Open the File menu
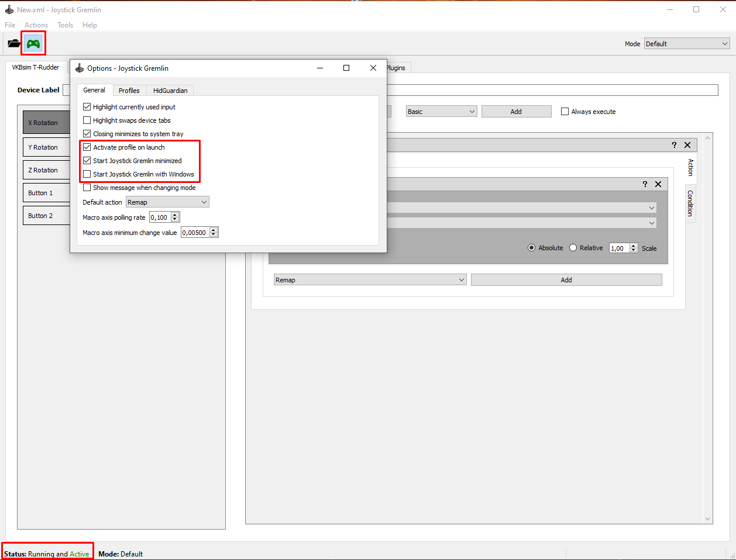Image resolution: width=736 pixels, height=560 pixels. 10,25
